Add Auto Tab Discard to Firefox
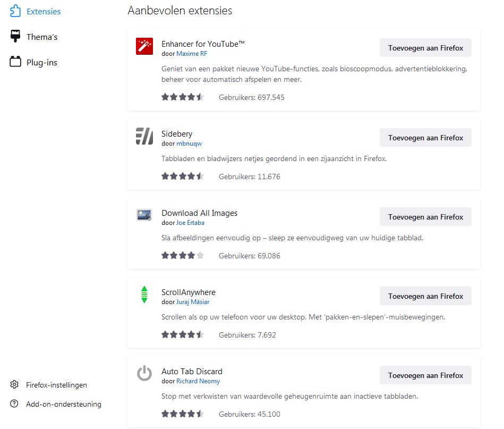 425,375
